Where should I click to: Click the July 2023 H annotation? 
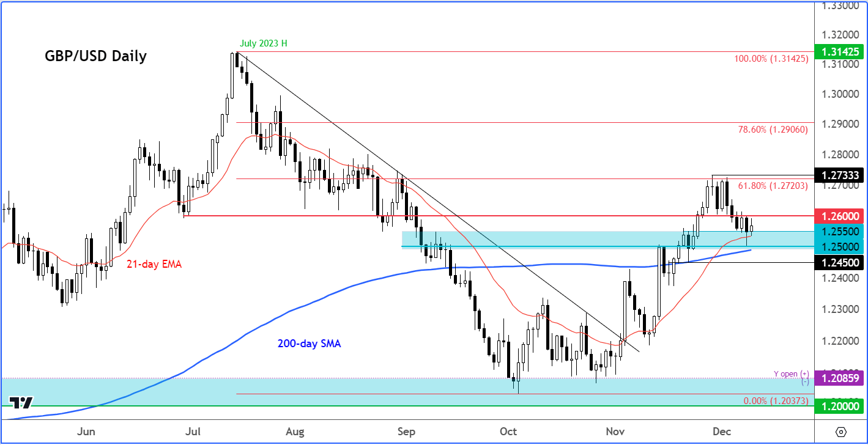click(263, 43)
